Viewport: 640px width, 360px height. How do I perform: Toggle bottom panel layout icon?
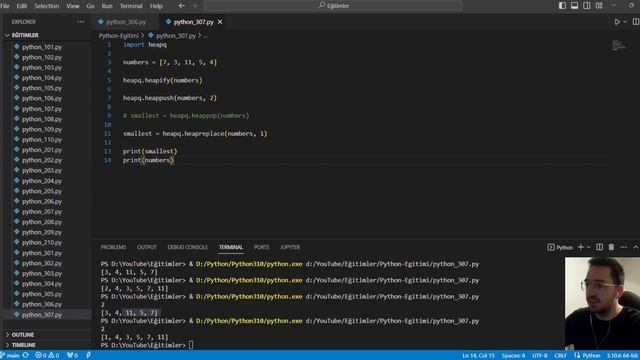point(574,6)
